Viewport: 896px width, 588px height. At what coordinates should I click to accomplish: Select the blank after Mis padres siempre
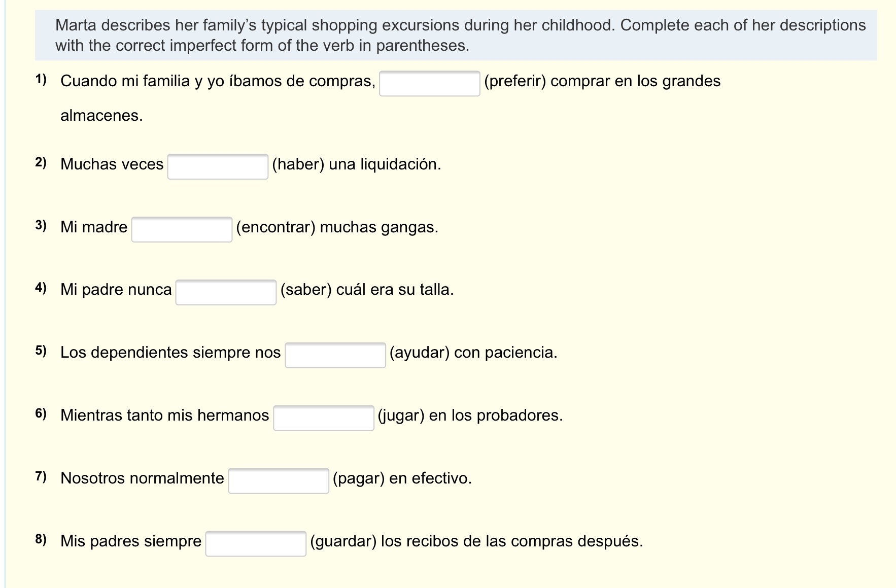[x=255, y=544]
